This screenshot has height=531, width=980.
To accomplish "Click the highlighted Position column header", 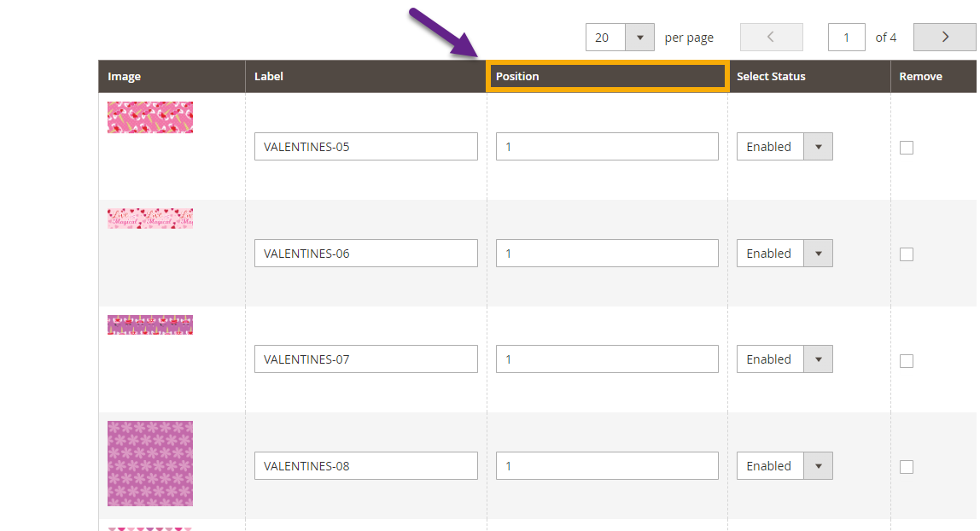I will 607,76.
